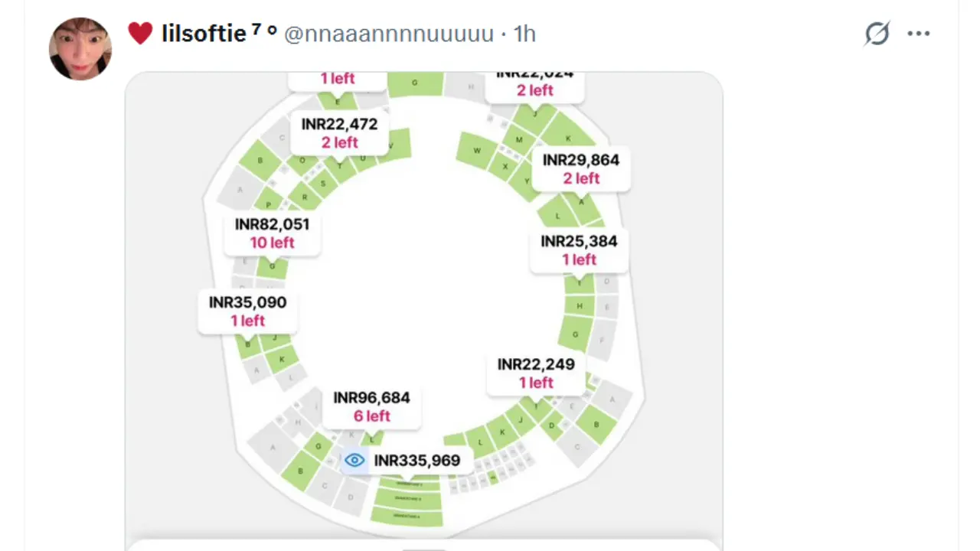980x551 pixels.
Task: Select the INR335,969 price label
Action: (416, 460)
